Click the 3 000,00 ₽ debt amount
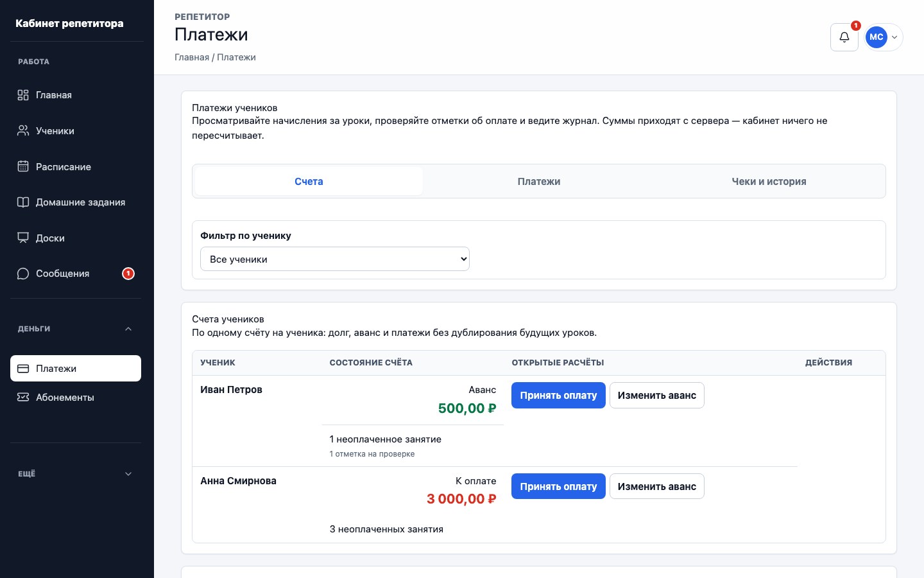This screenshot has width=924, height=578. 461,499
